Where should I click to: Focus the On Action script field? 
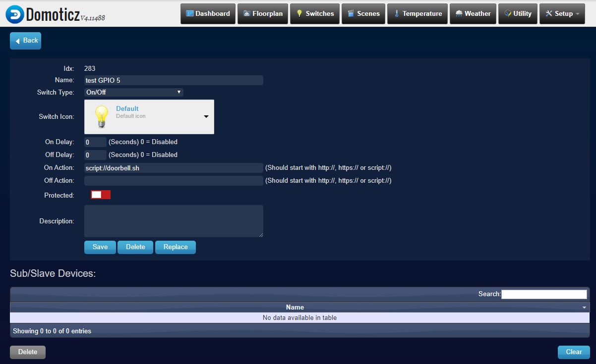[x=174, y=168]
